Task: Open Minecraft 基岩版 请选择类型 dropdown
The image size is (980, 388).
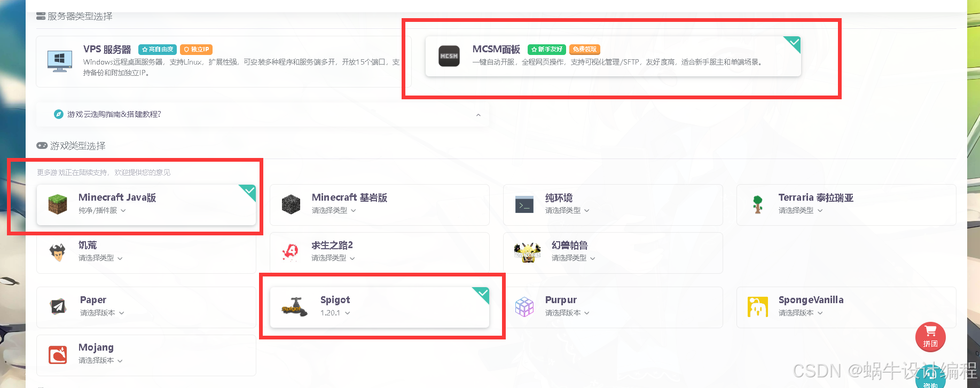Action: pos(334,210)
